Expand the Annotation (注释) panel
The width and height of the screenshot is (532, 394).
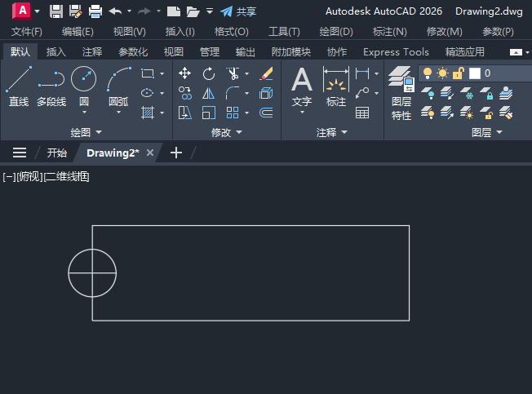pos(332,132)
